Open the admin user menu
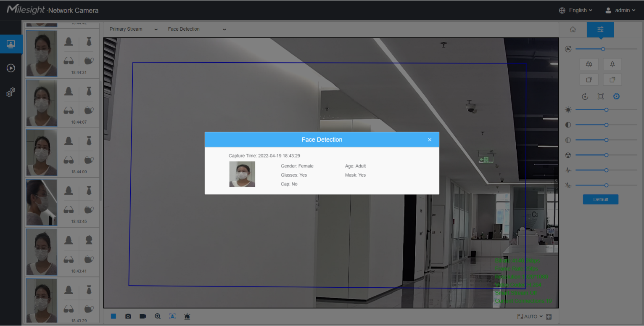 click(x=626, y=11)
